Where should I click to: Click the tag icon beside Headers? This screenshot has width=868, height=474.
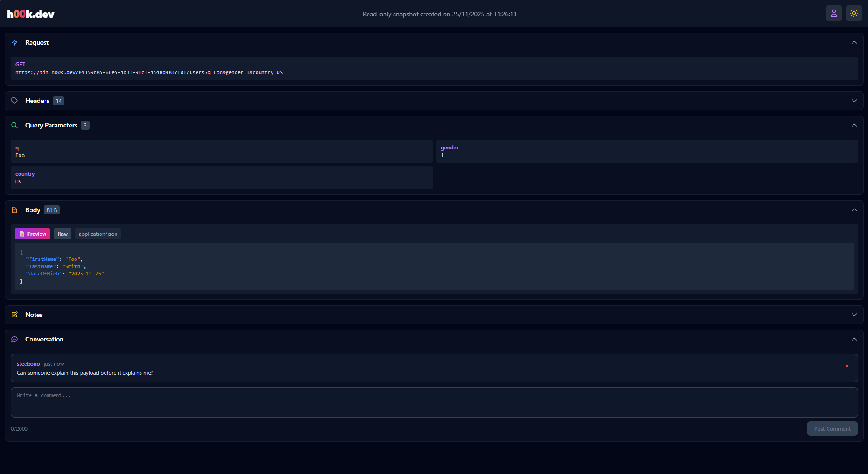pos(14,101)
